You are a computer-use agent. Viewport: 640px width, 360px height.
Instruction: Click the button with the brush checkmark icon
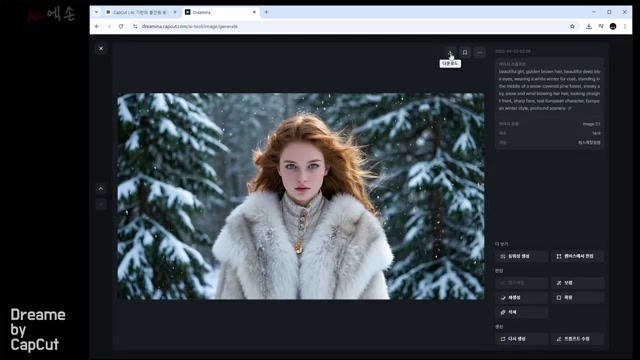[521, 298]
